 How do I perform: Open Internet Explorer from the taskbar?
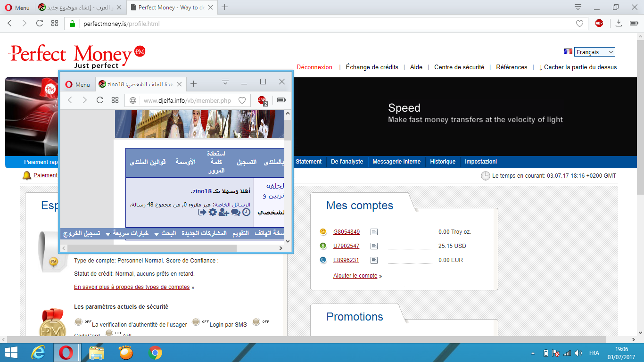tap(38, 353)
